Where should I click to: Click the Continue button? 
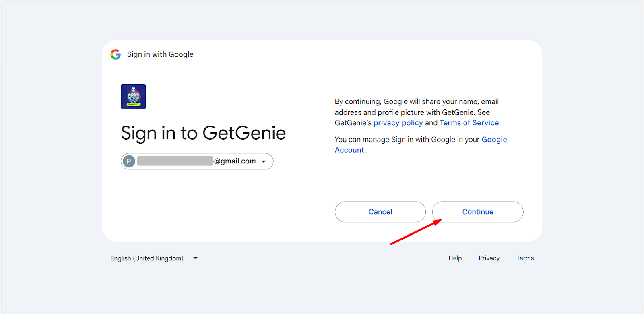478,212
